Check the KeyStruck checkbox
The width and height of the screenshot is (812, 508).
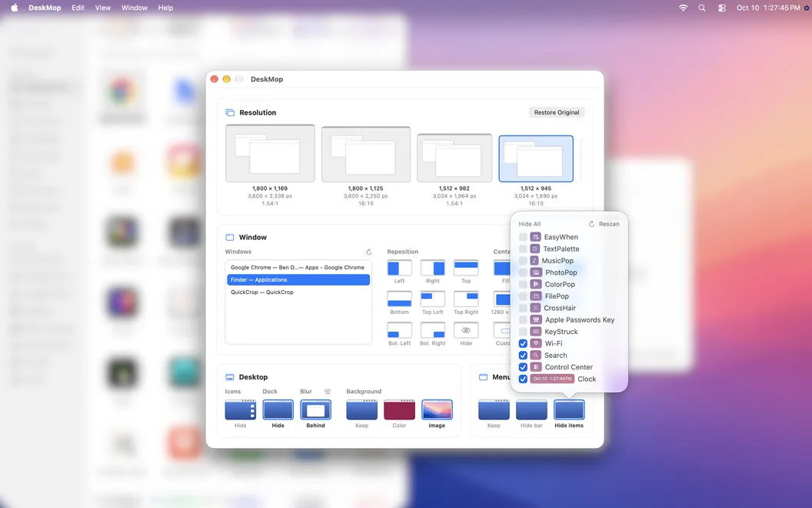[x=523, y=332]
